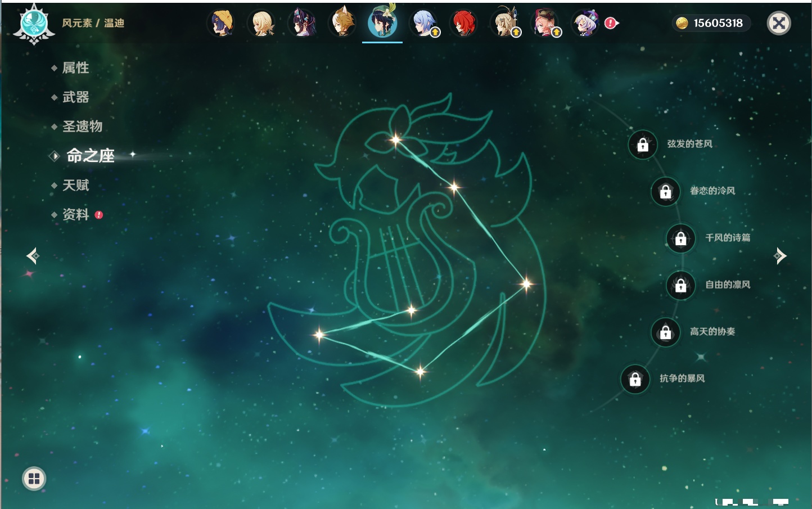The height and width of the screenshot is (509, 812).
Task: Switch to the red-haired Diluc avatar
Action: click(464, 24)
